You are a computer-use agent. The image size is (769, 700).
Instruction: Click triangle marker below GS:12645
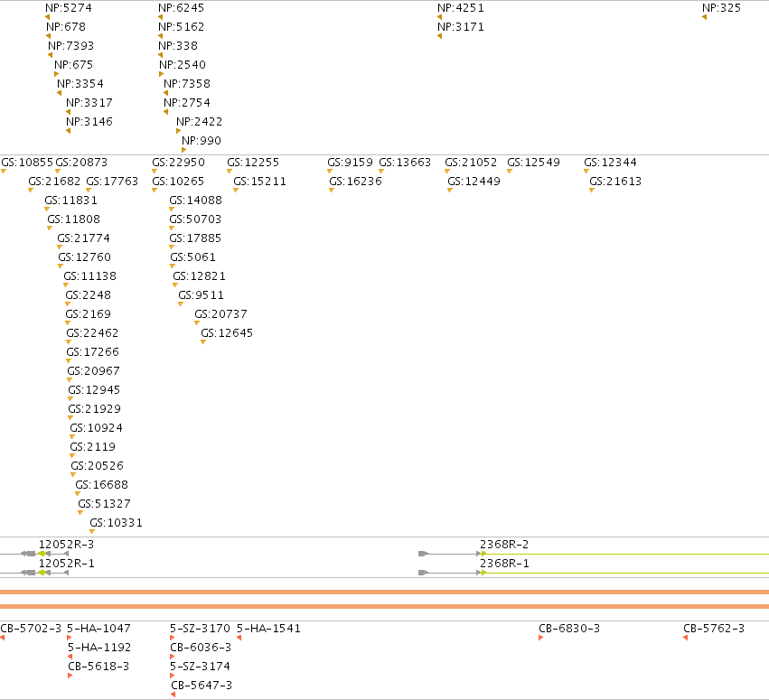click(x=203, y=342)
